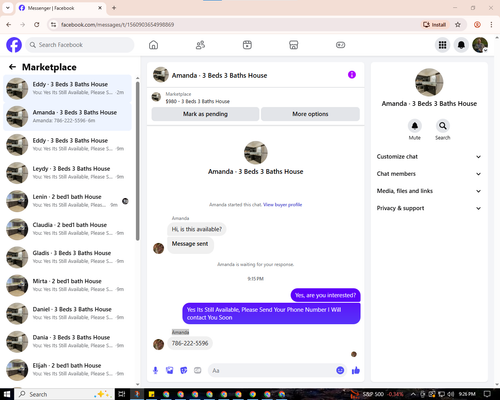
Task: Click More options button
Action: tap(310, 114)
